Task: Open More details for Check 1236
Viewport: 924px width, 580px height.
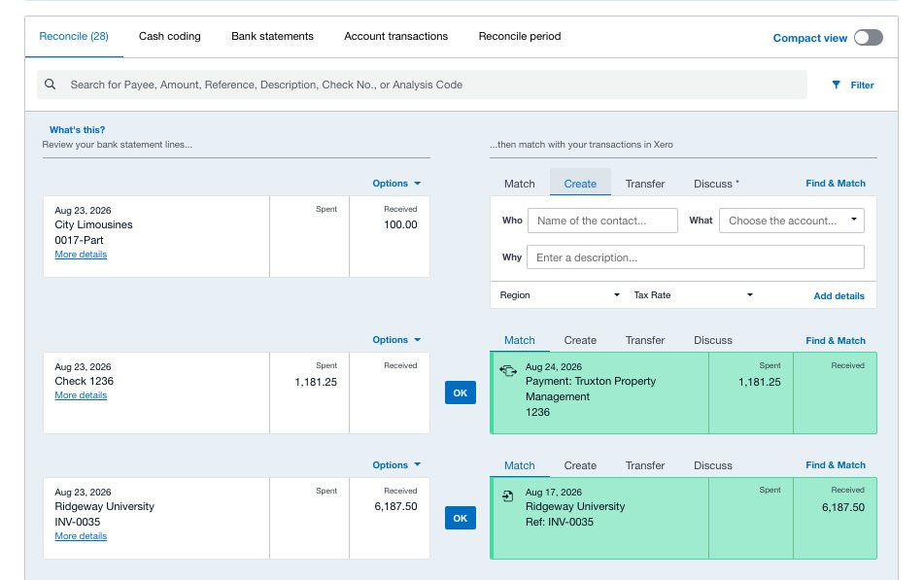Action: (81, 394)
